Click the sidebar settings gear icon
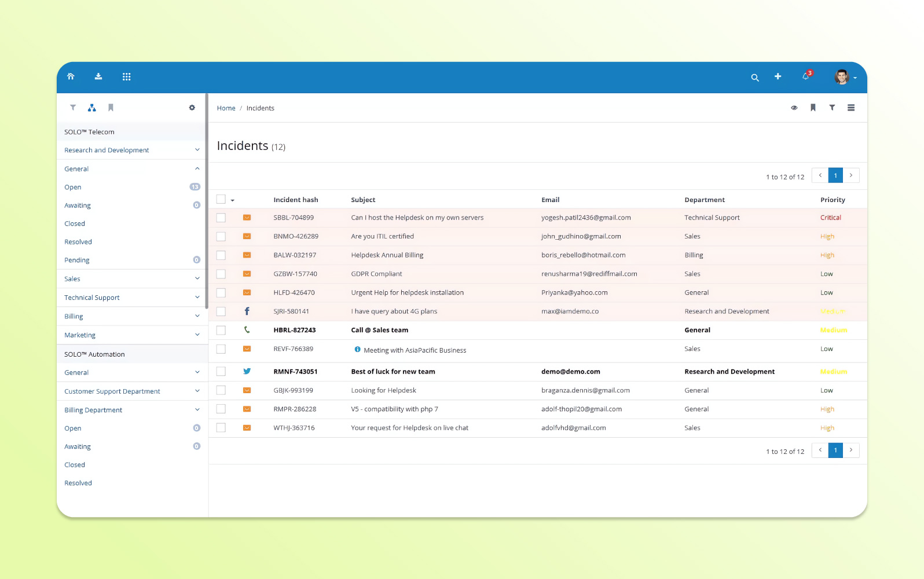Image resolution: width=924 pixels, height=579 pixels. tap(192, 108)
